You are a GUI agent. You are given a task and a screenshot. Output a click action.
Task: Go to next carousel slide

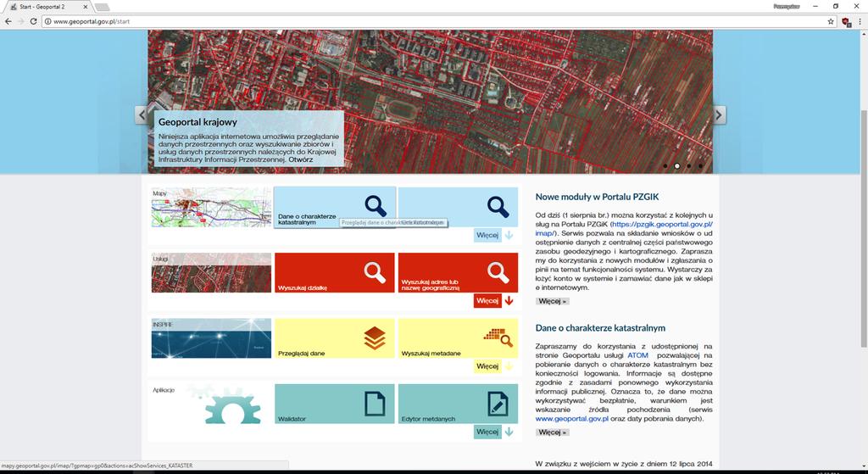tap(719, 115)
